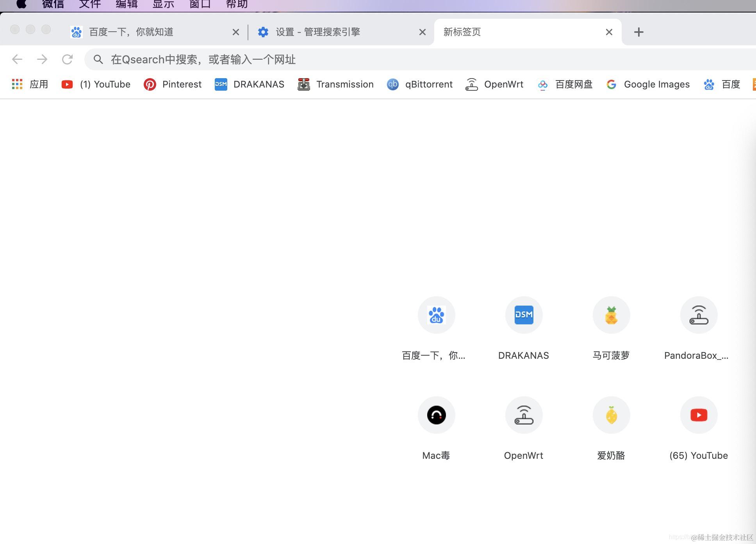756x544 pixels.
Task: Switch to the 百度一下，你就知道 tab
Action: click(x=131, y=32)
